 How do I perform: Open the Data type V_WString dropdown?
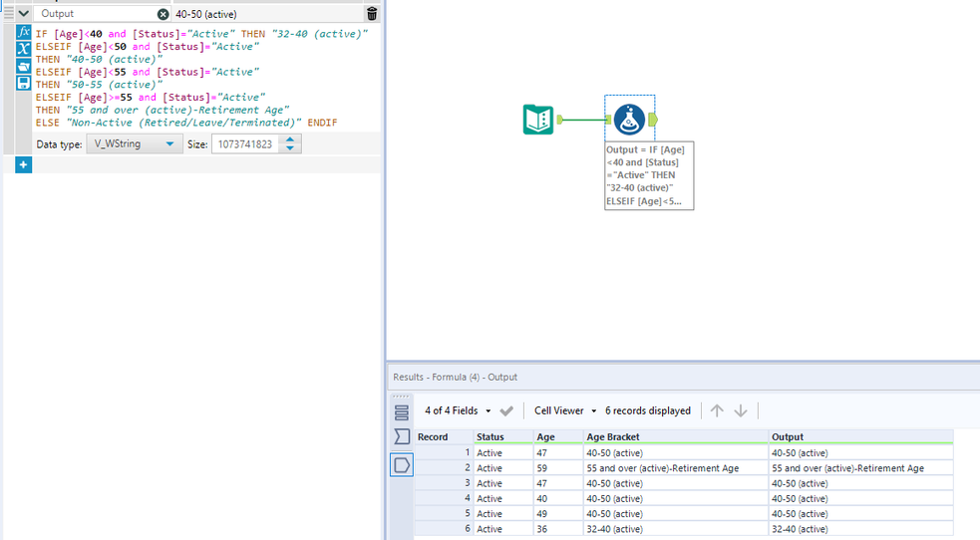pyautogui.click(x=135, y=144)
